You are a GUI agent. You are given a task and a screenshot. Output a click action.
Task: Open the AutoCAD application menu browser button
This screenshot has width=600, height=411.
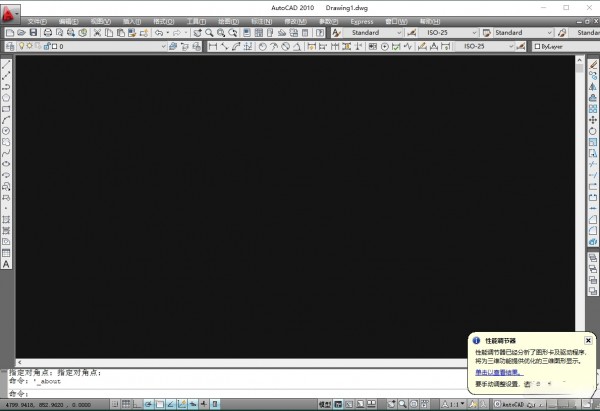pos(10,13)
